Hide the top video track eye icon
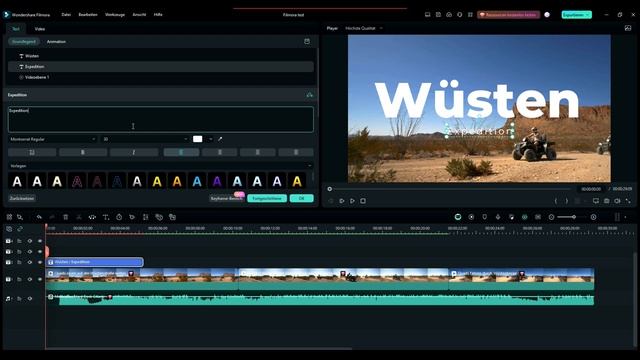Viewport: 640px width, 360px height. (x=40, y=241)
